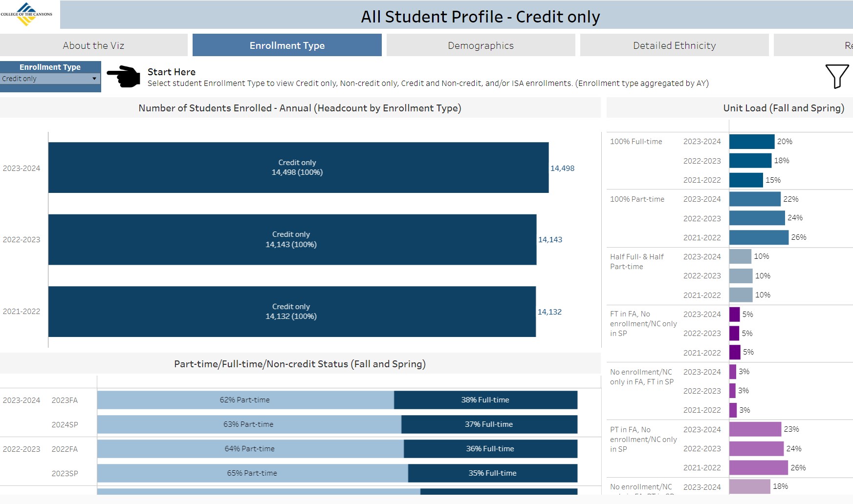The width and height of the screenshot is (853, 504).
Task: Open the Enrollment Type dropdown
Action: [x=50, y=79]
